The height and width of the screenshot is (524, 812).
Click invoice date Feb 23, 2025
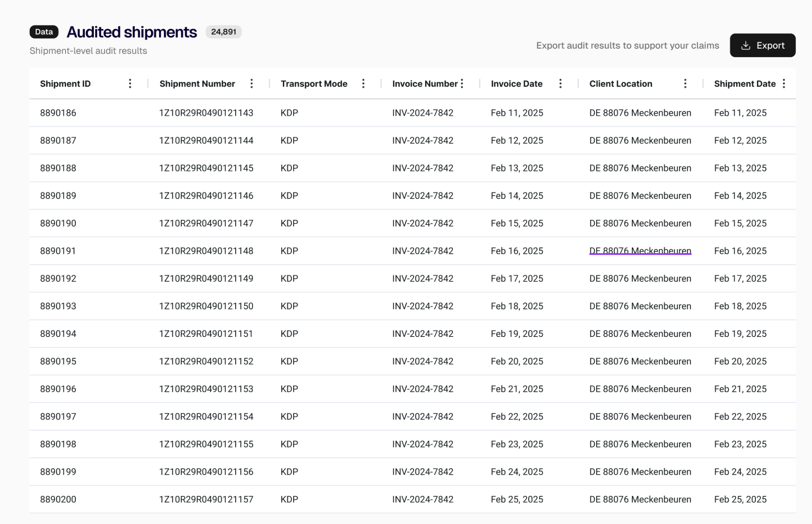coord(517,444)
